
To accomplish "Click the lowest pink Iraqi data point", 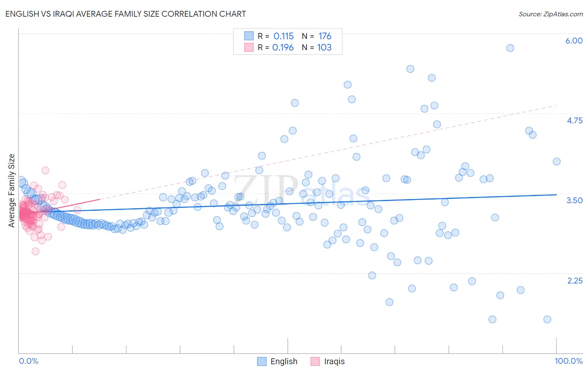I will click(x=36, y=251).
